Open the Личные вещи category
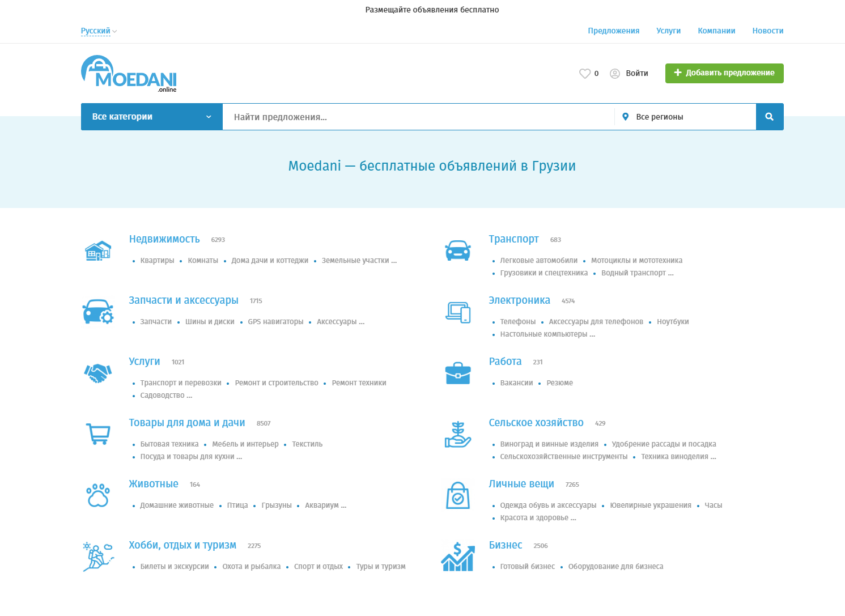This screenshot has height=616, width=845. 521,484
